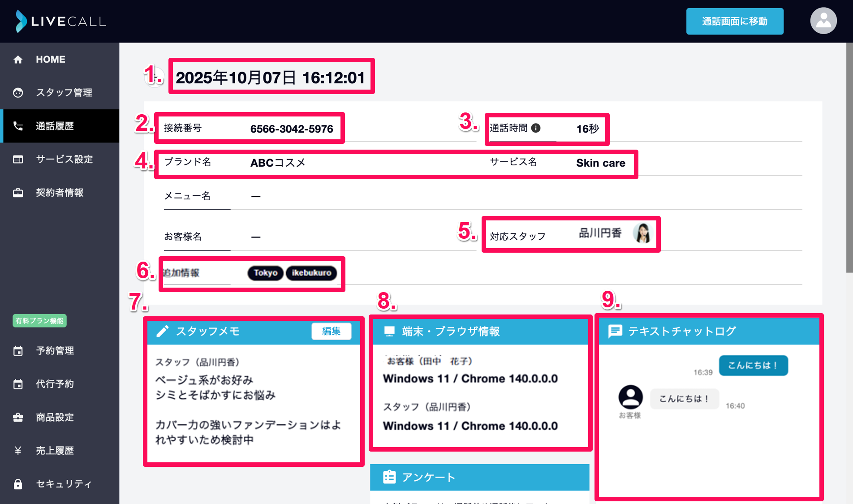The width and height of the screenshot is (853, 504).
Task: Click the info icon beside 通話時間
Action: (536, 128)
